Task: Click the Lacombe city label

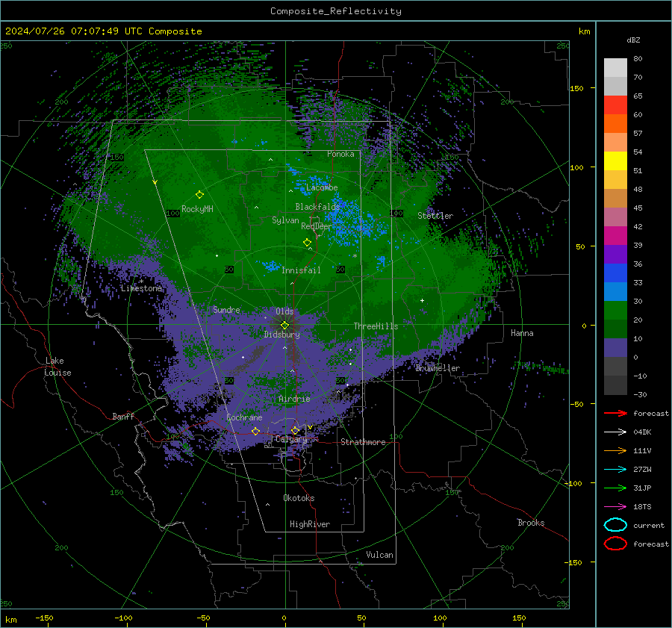Action: [322, 187]
